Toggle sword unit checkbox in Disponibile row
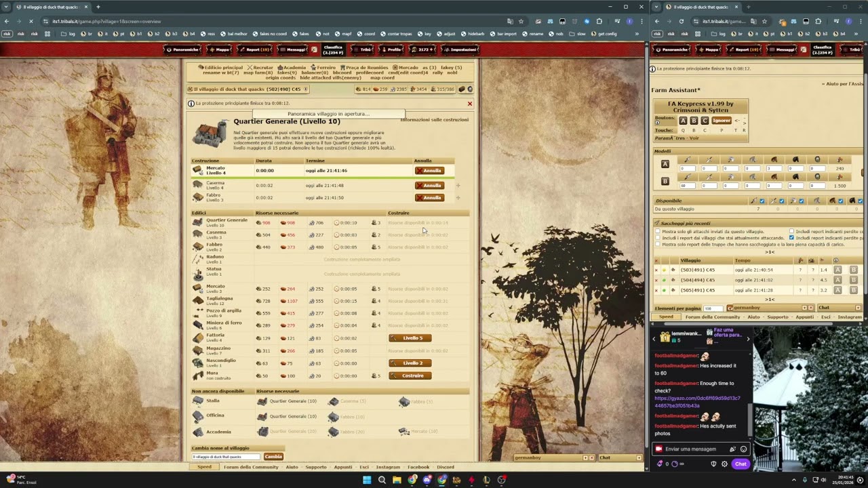 click(x=781, y=201)
